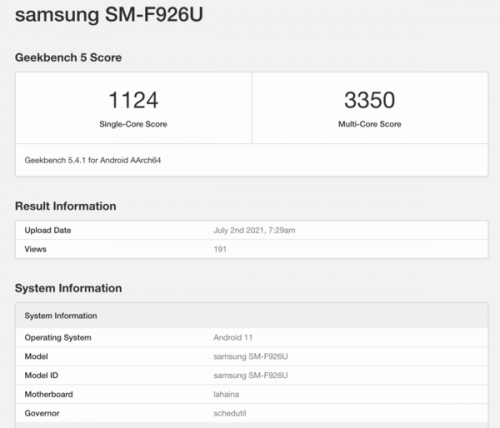Select the Model ID value samsung SM-F926U
This screenshot has height=428, width=500.
[251, 376]
